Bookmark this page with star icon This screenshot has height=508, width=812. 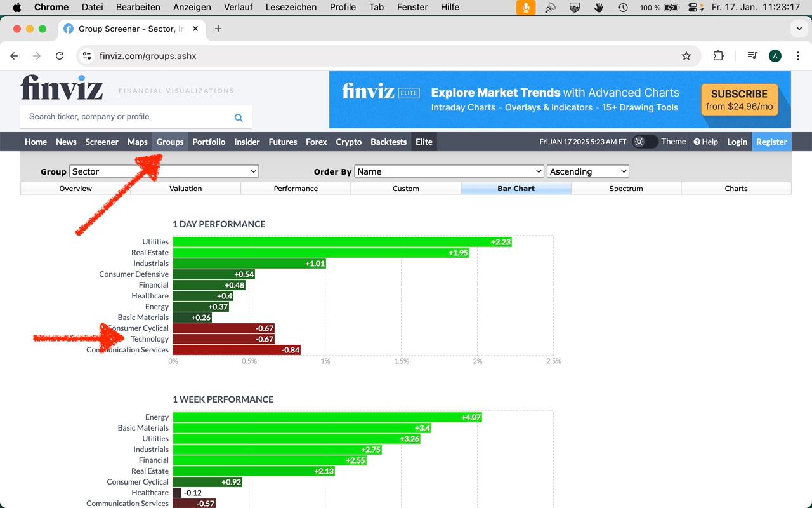tap(686, 56)
